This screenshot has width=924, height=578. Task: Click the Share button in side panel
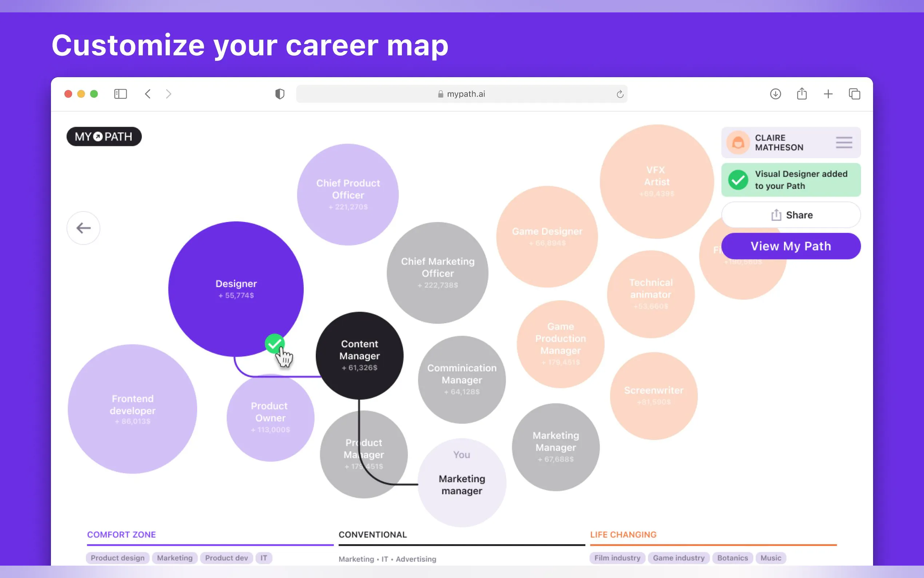point(791,215)
